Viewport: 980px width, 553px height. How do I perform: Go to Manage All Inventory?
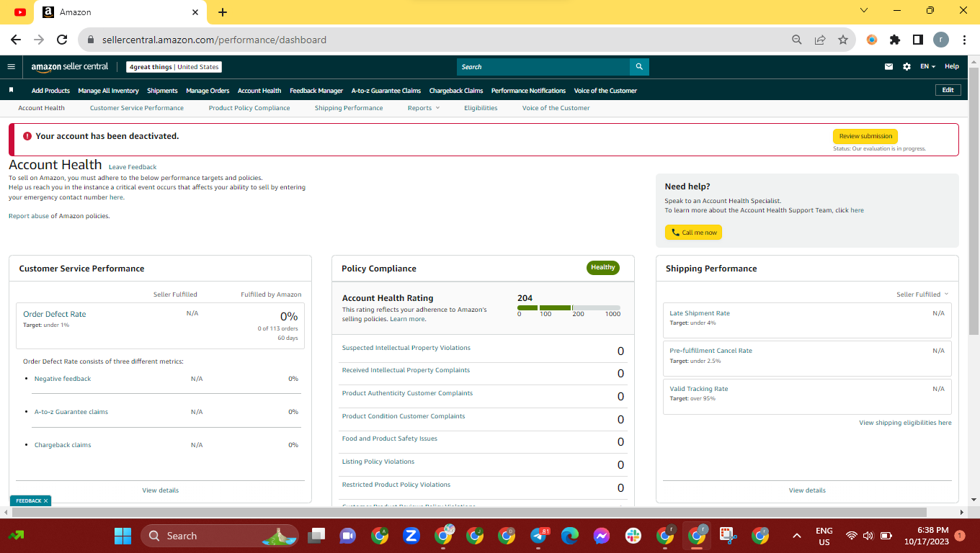coord(108,91)
